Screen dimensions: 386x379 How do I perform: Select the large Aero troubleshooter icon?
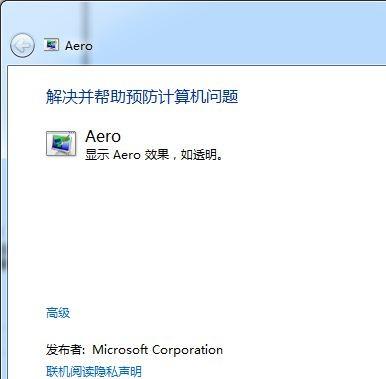tap(61, 144)
